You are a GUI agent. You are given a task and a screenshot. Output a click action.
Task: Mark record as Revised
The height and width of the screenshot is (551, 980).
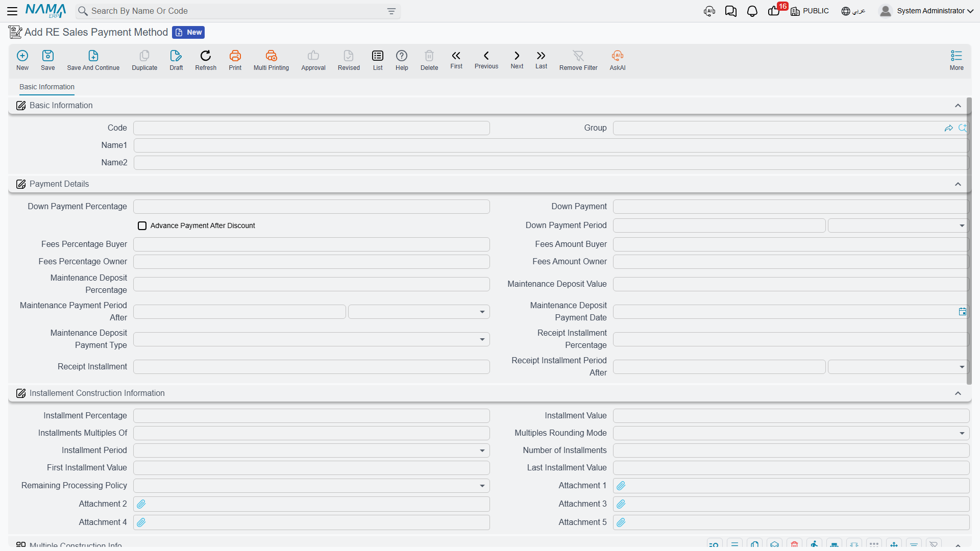349,60
